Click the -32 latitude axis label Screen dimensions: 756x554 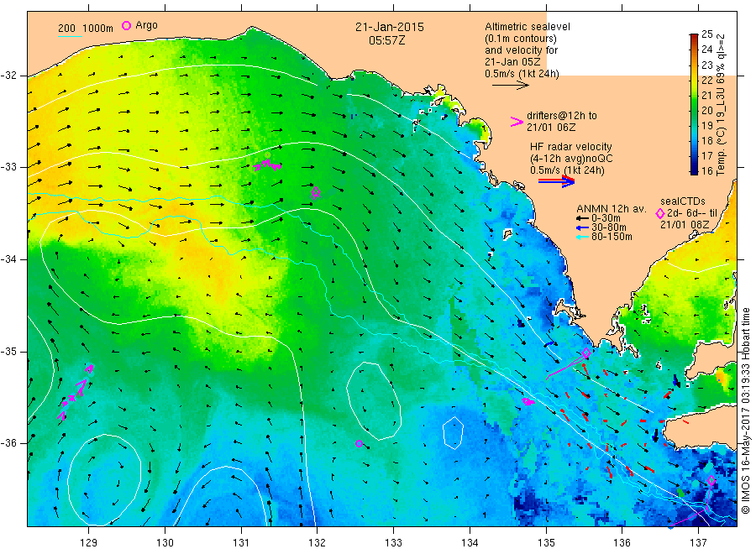point(8,76)
